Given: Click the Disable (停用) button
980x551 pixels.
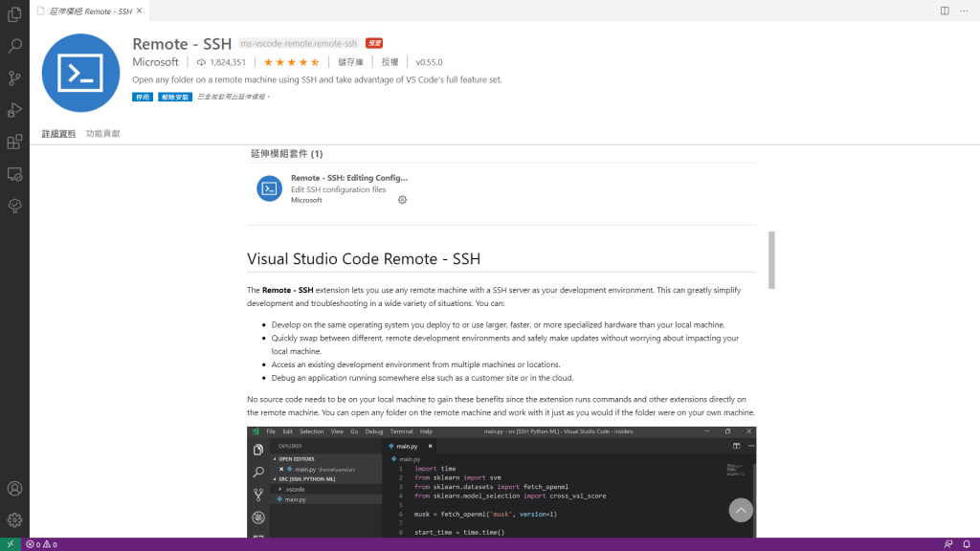Looking at the screenshot, I should click(143, 97).
